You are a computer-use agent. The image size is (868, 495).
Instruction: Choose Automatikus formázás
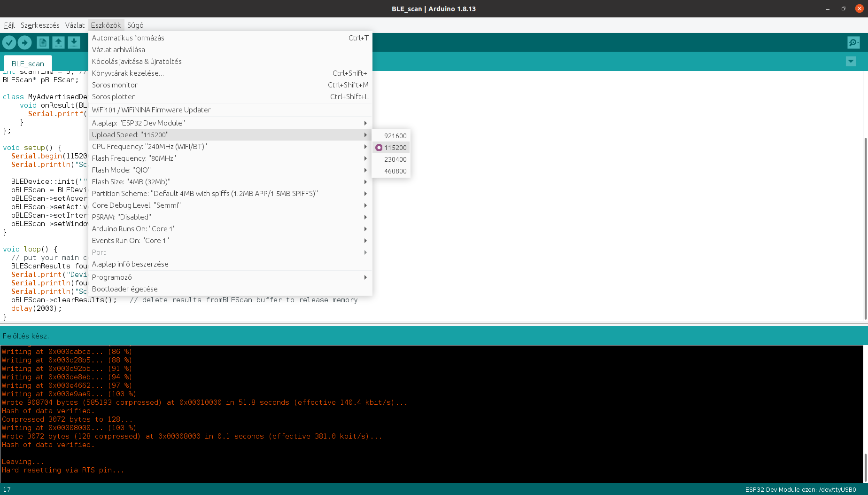coord(230,38)
